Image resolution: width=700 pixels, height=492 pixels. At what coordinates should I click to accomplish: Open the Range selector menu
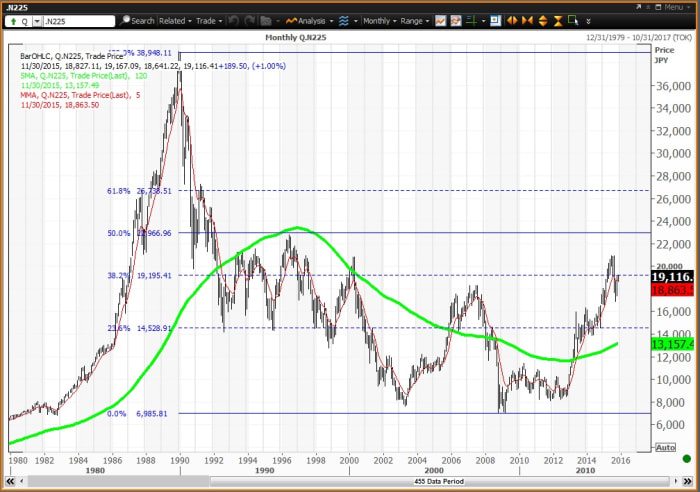pyautogui.click(x=415, y=20)
